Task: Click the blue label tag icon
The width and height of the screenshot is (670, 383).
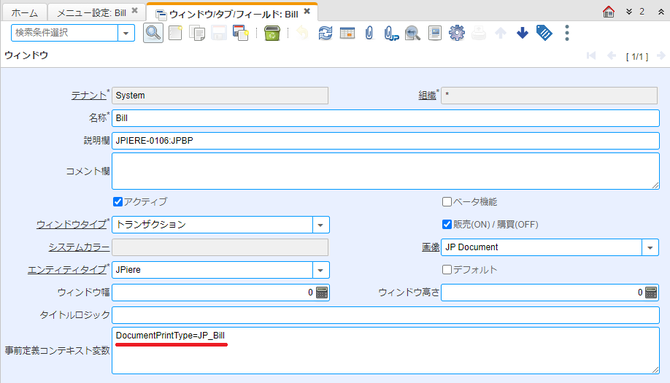Action: [x=544, y=33]
